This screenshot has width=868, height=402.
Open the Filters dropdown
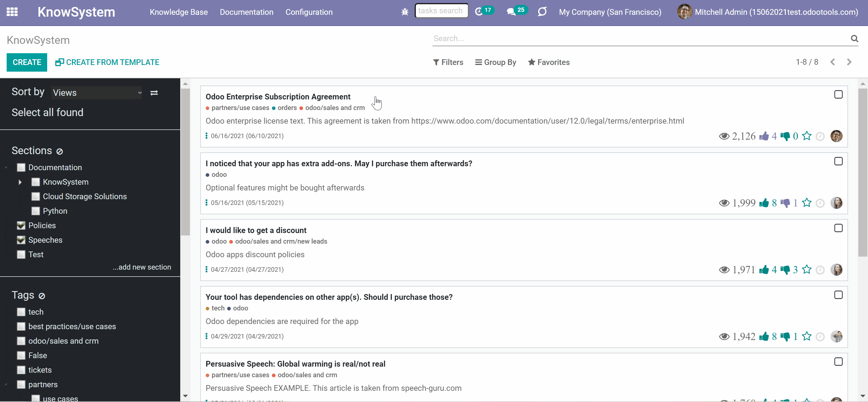coord(448,62)
